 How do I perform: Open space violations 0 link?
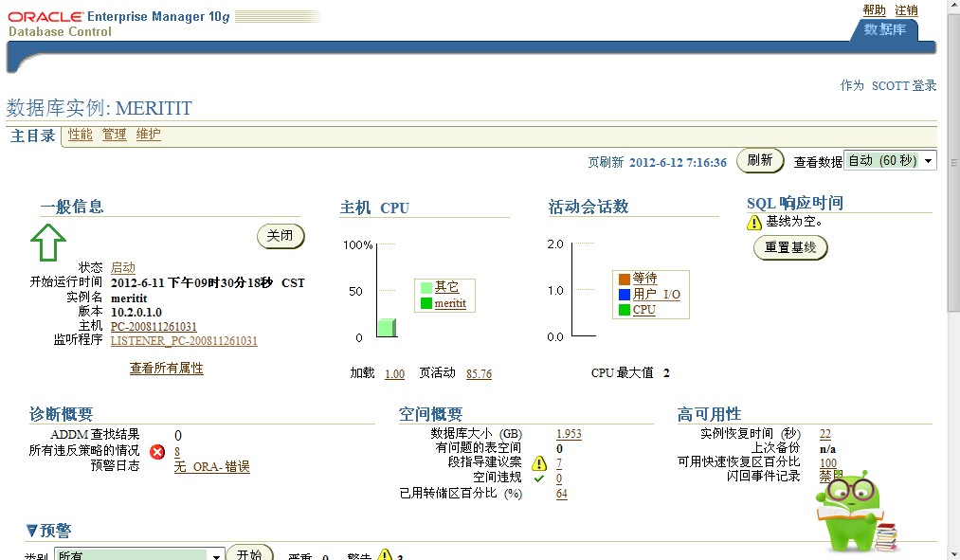click(x=559, y=478)
